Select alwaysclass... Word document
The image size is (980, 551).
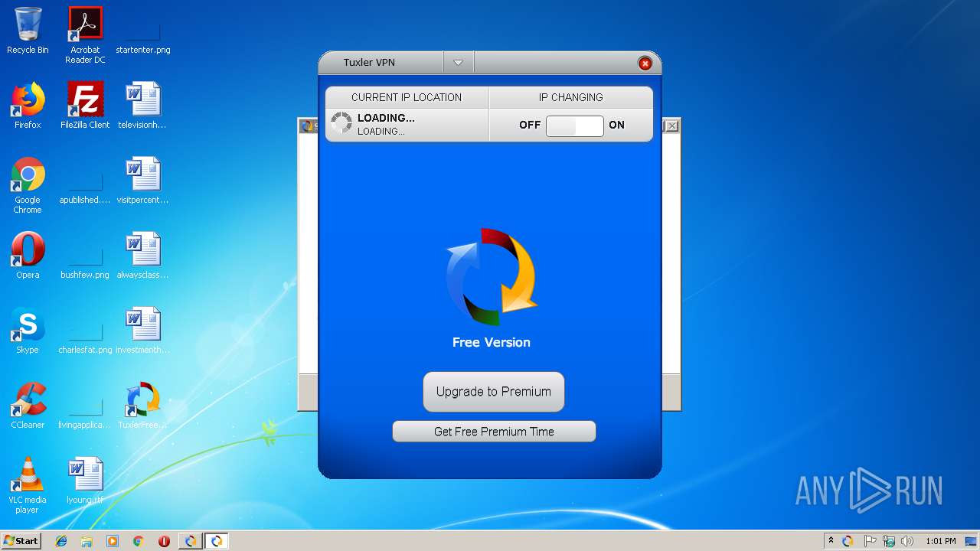click(x=142, y=256)
